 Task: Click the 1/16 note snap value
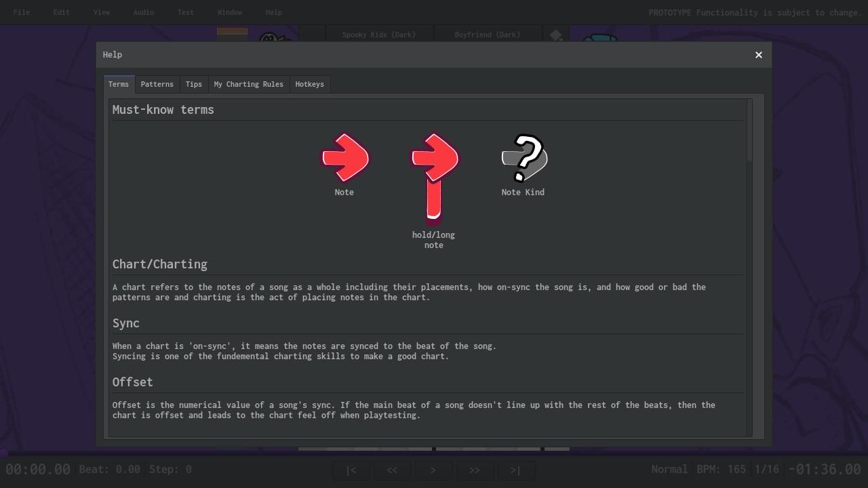click(x=767, y=469)
